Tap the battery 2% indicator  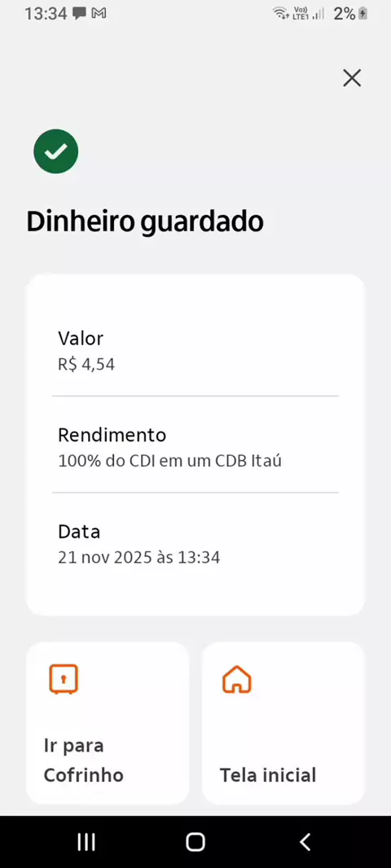coord(350,13)
